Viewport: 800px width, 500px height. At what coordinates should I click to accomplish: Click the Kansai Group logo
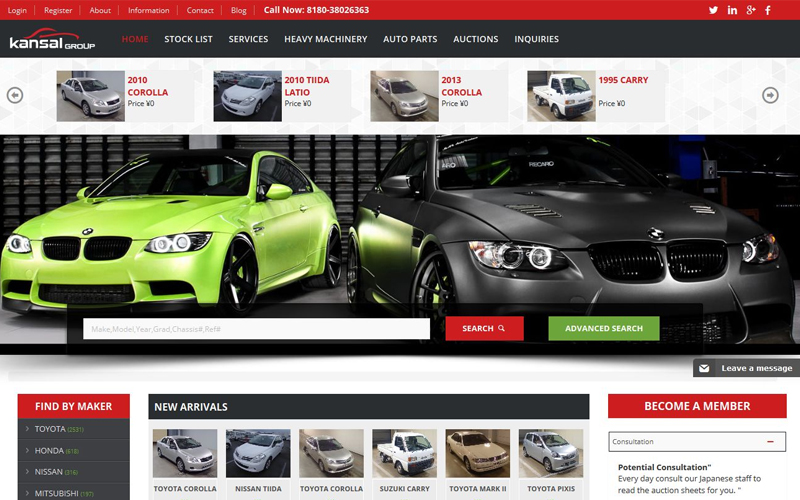(52, 40)
